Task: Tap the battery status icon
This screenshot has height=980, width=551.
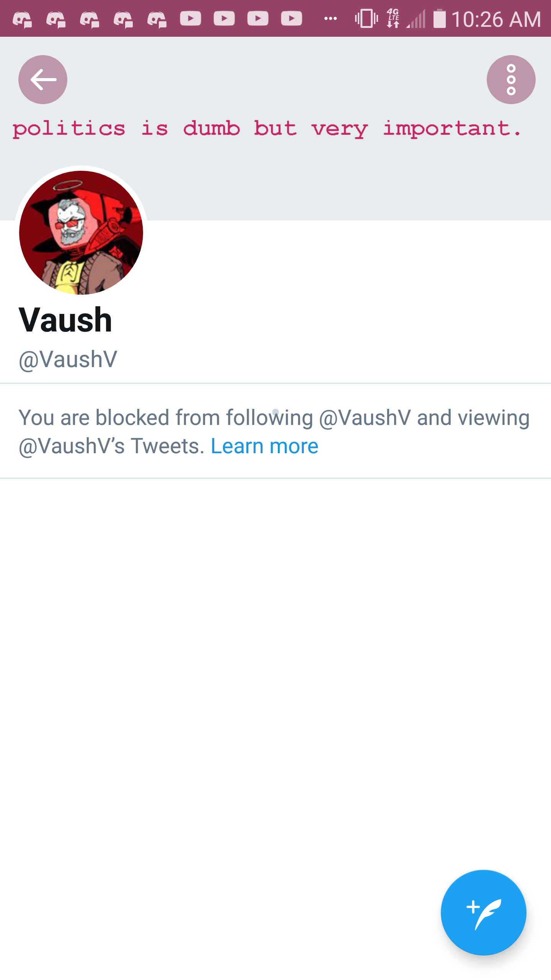Action: tap(440, 18)
